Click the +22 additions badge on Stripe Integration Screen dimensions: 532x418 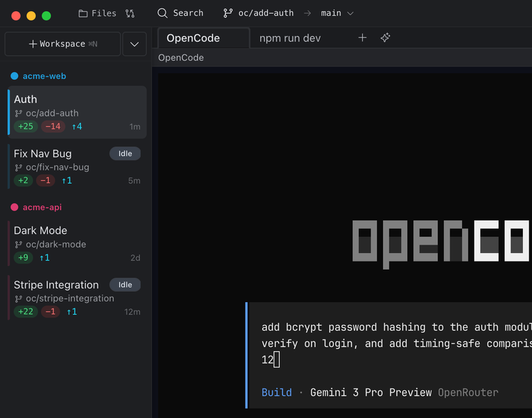point(26,311)
